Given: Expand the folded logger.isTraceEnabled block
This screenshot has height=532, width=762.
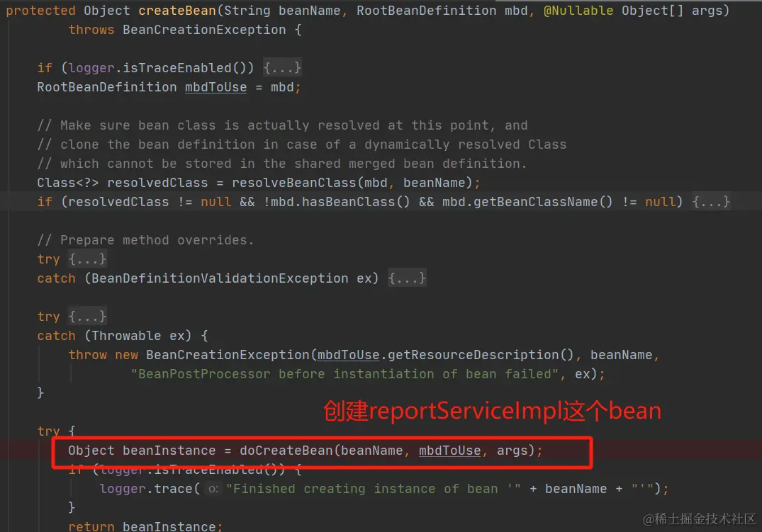Looking at the screenshot, I should [282, 67].
